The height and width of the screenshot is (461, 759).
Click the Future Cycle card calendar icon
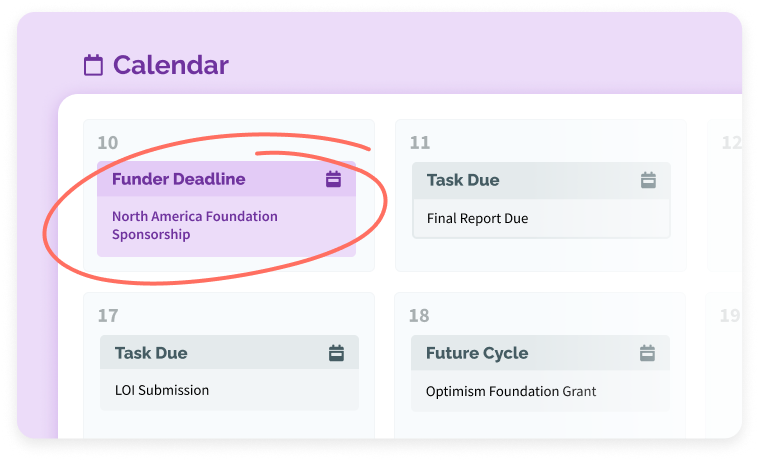(x=648, y=353)
